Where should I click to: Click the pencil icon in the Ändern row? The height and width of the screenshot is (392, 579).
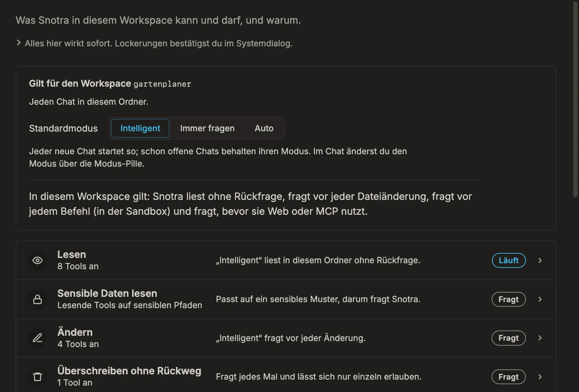(x=38, y=338)
